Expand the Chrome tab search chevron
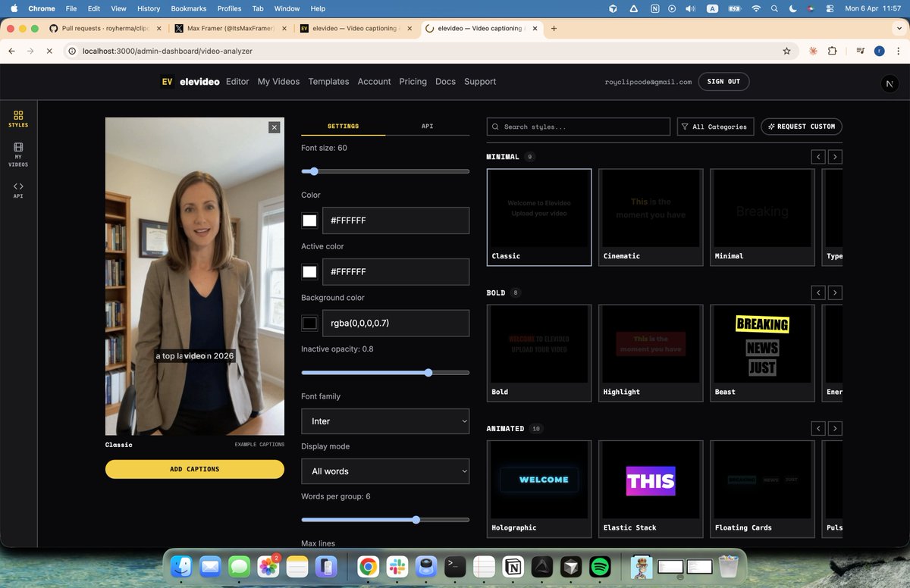The image size is (910, 588). click(899, 29)
